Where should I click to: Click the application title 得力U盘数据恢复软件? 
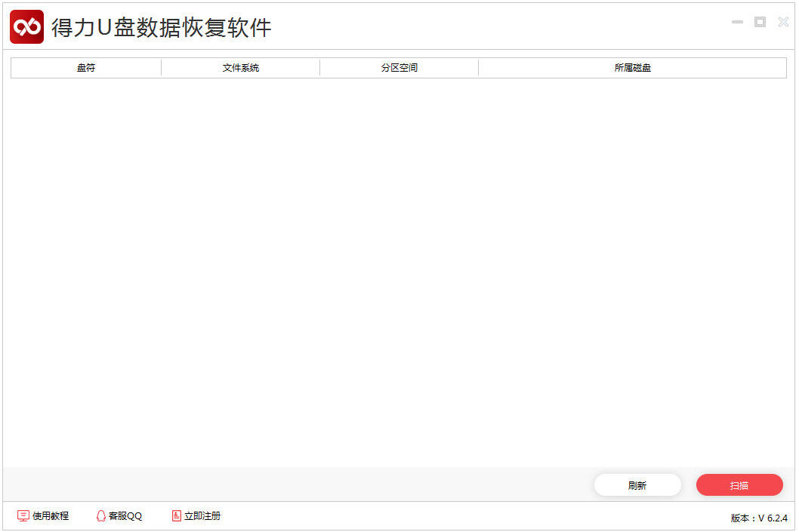tap(162, 26)
